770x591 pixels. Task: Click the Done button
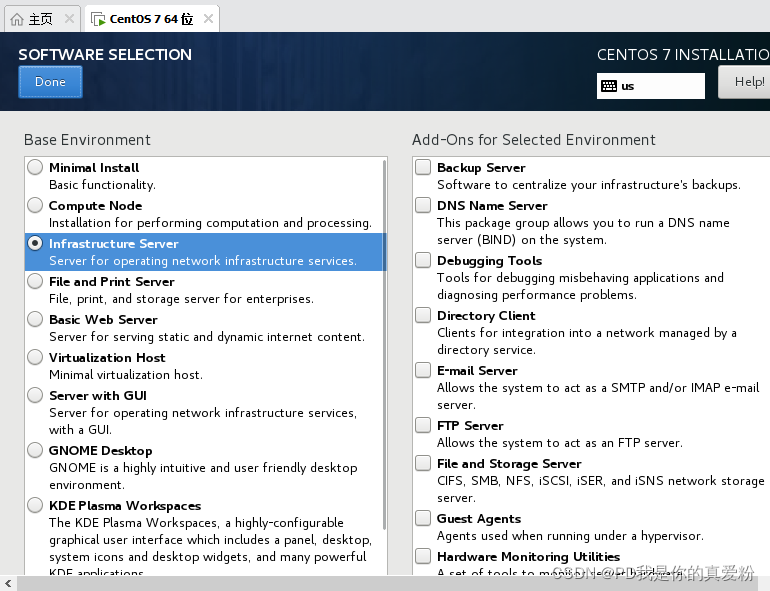(x=50, y=82)
